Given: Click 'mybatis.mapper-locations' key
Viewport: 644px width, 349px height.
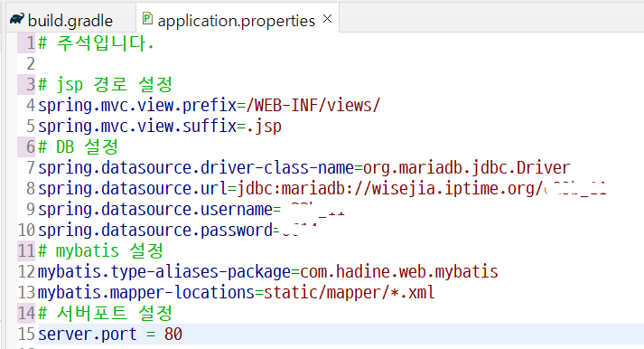Looking at the screenshot, I should point(146,292).
